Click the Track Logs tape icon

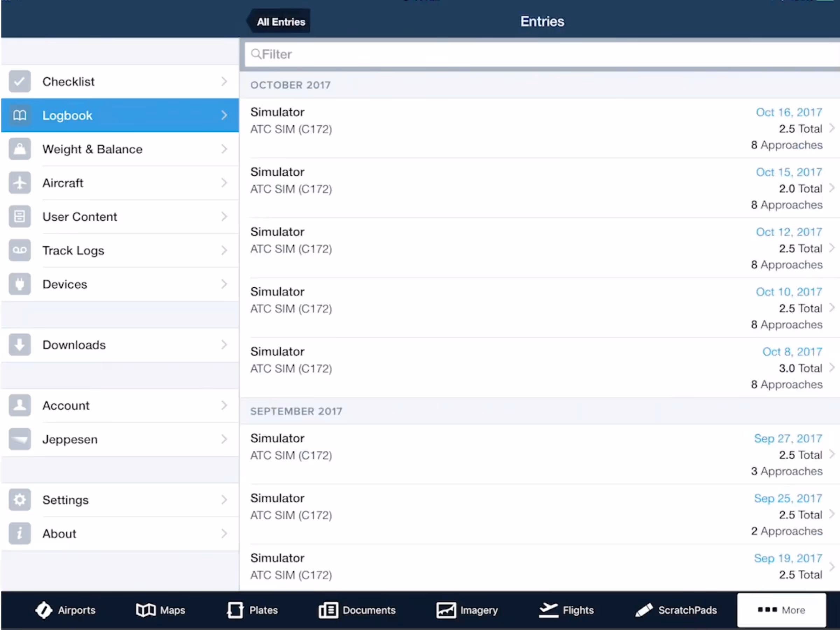19,250
